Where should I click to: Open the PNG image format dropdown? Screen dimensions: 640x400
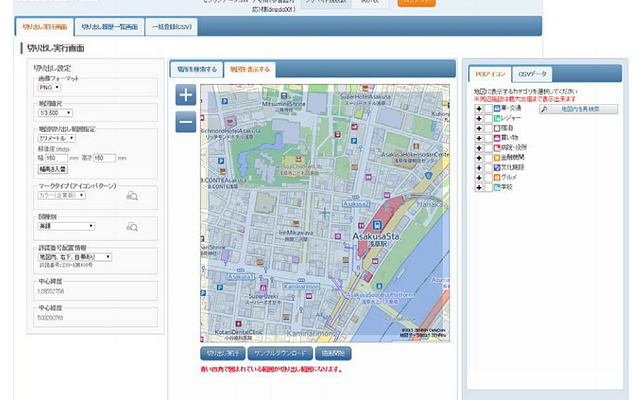click(x=49, y=87)
